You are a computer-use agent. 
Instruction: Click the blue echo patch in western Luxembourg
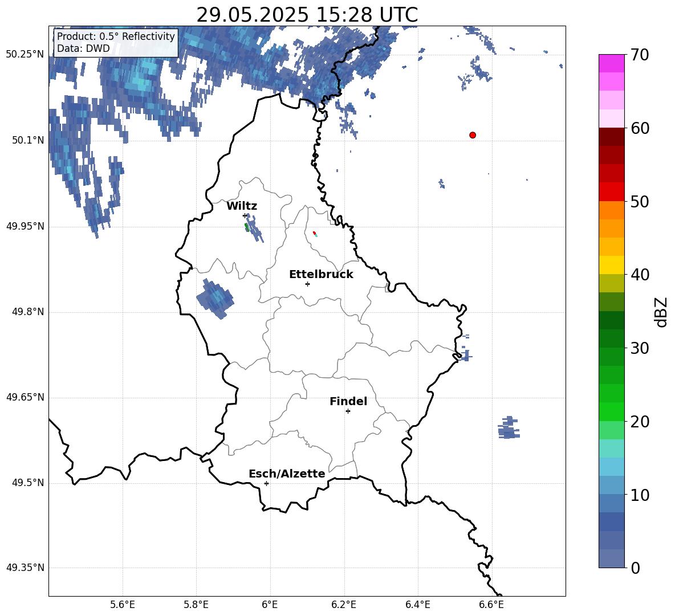coord(215,299)
